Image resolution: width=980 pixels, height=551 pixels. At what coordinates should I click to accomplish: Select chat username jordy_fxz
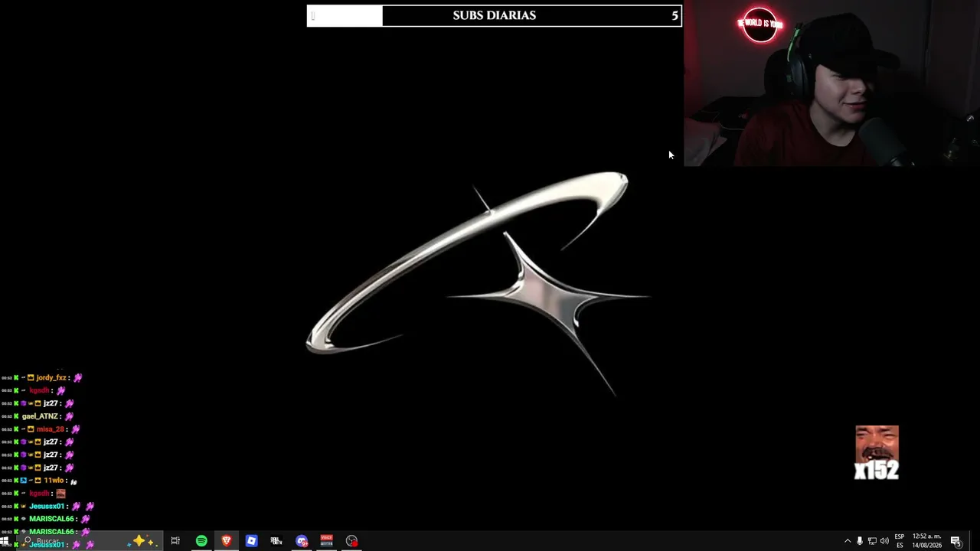51,377
